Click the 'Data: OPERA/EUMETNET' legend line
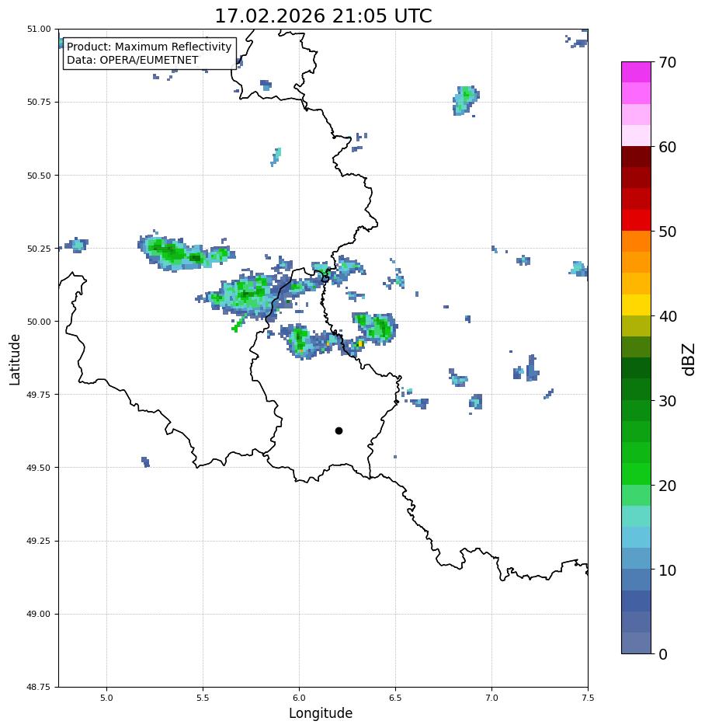This screenshot has width=705, height=728. tap(132, 61)
